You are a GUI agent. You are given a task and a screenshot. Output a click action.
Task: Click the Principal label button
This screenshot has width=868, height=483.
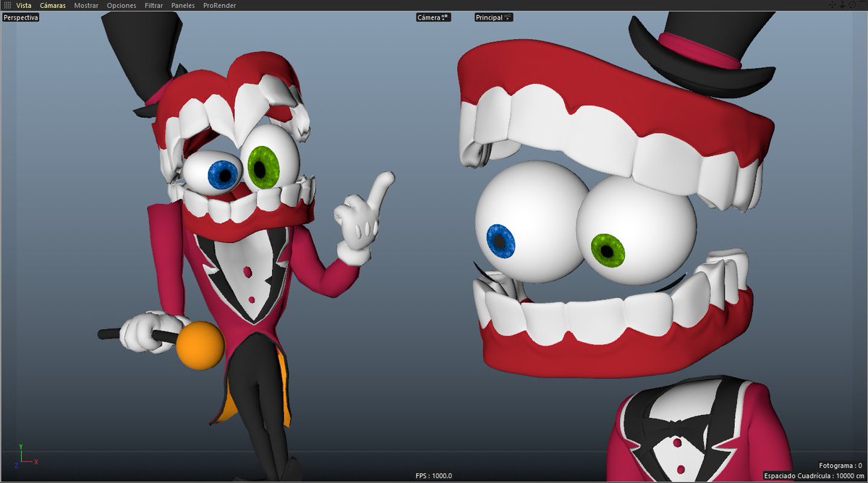(493, 17)
